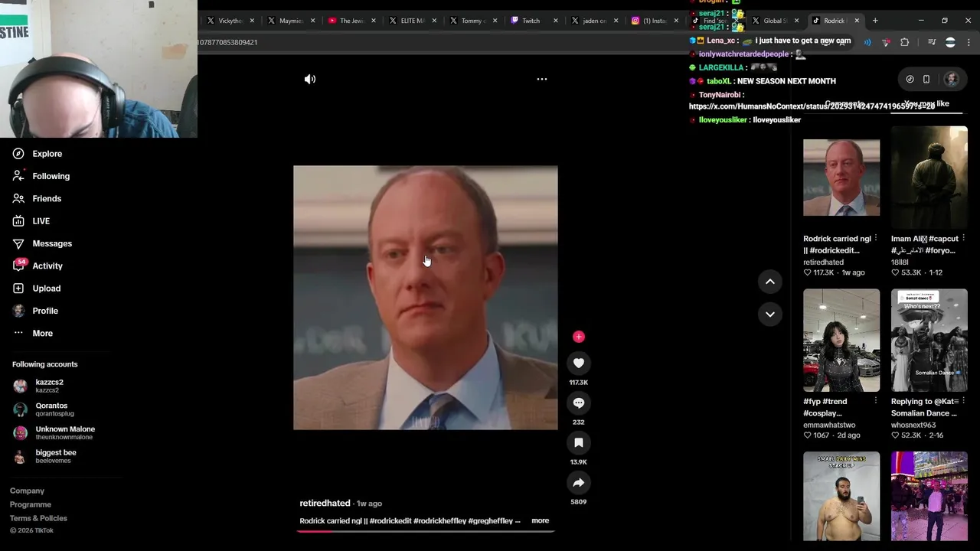Open options for '#fyp #trend #cosplay' card
The width and height of the screenshot is (980, 551).
876,400
